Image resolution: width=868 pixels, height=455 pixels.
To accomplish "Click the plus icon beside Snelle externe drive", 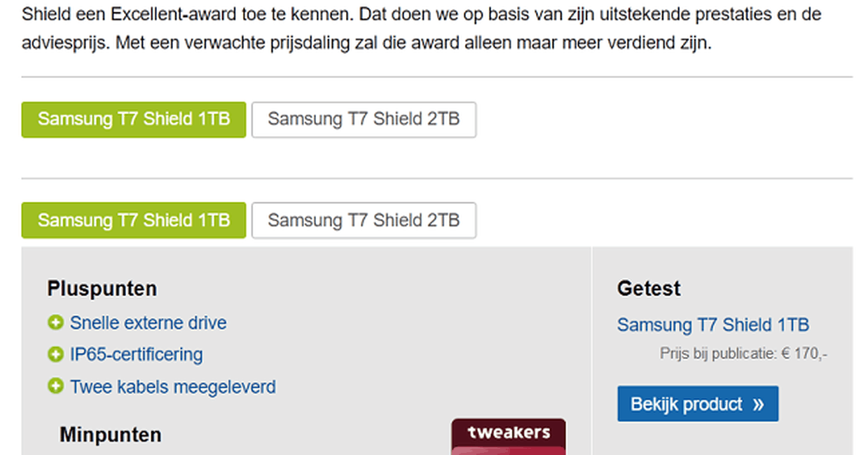I will [x=55, y=323].
